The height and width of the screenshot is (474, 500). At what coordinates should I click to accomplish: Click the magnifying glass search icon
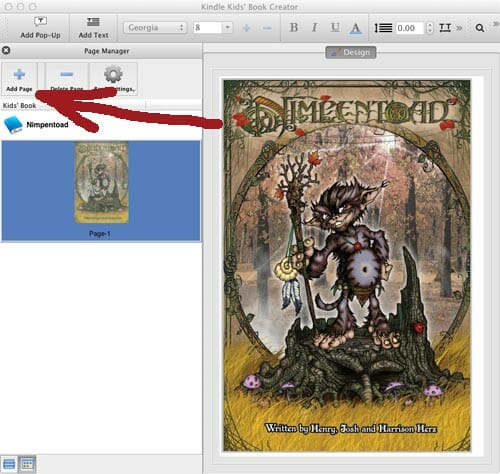[480, 28]
